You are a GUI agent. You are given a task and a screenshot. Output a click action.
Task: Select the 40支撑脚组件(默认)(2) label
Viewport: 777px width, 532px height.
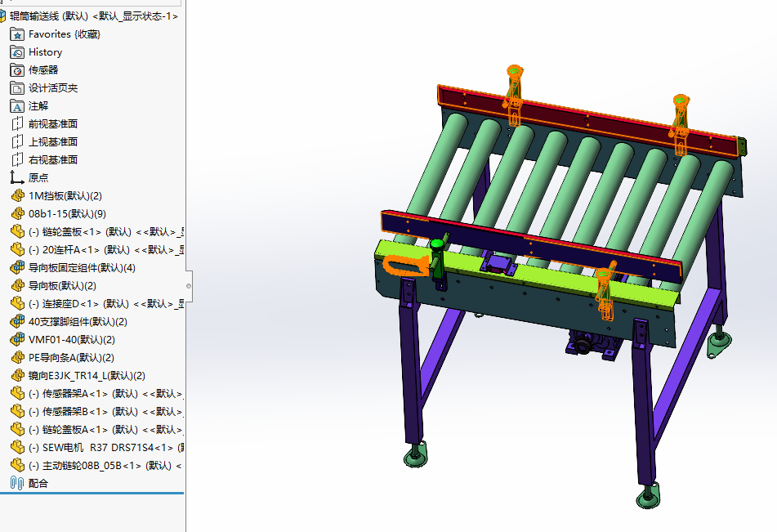(78, 322)
